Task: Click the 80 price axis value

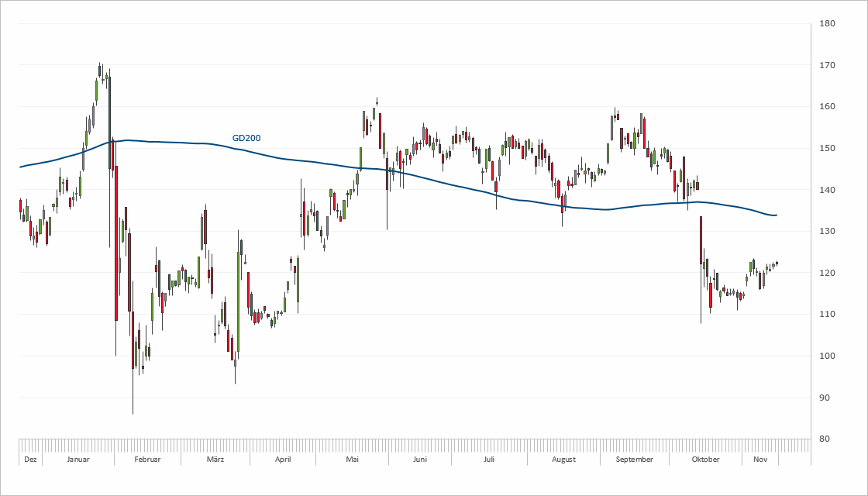Action: (x=827, y=439)
